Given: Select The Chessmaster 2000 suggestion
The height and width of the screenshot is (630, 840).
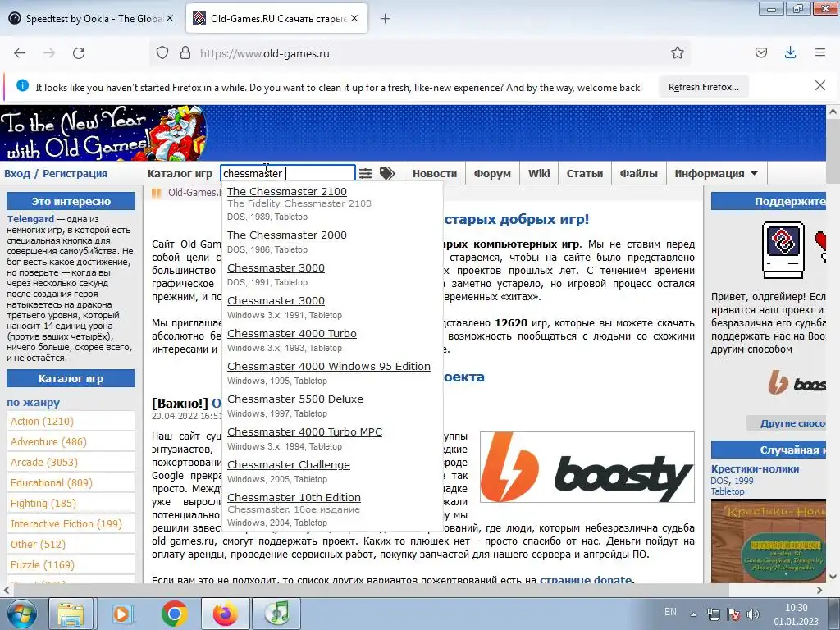Looking at the screenshot, I should pos(286,235).
